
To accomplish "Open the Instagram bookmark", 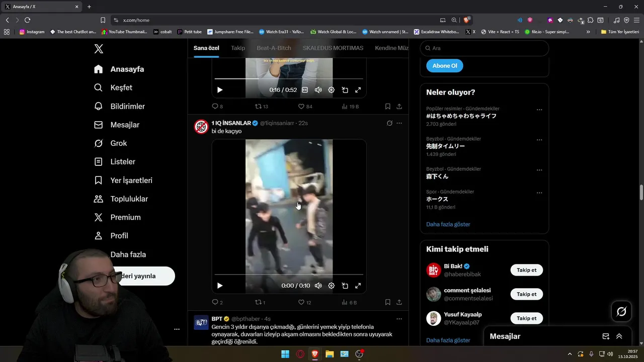I will [x=32, y=32].
